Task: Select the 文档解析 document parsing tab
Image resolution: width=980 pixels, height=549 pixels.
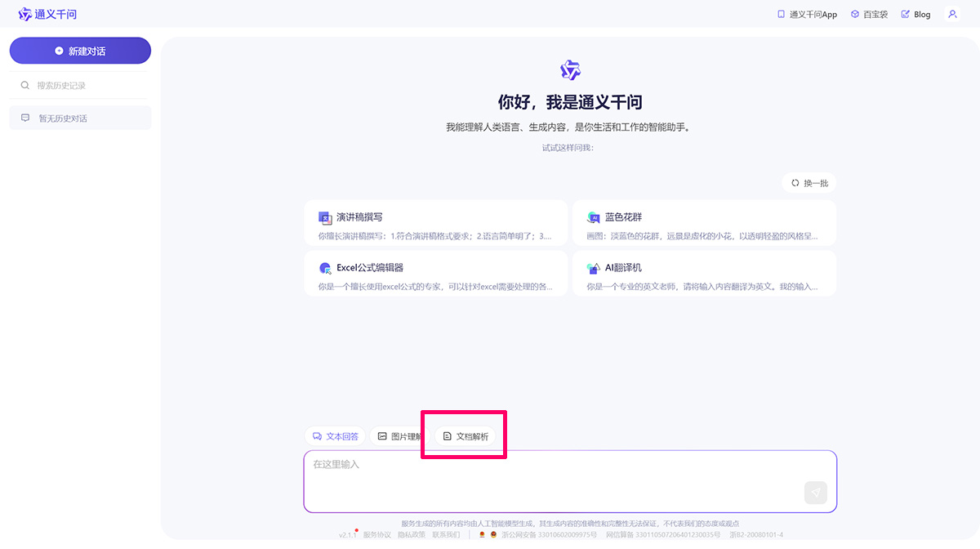Action: 463,436
